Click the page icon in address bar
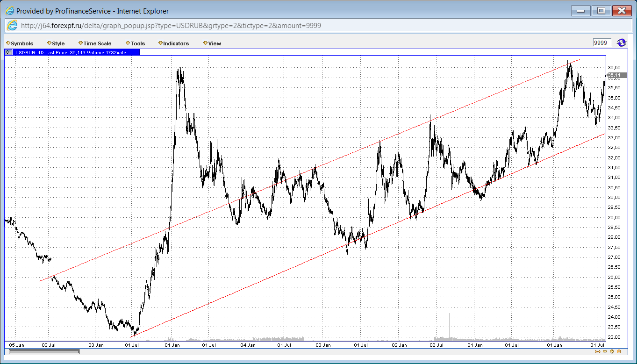 (12, 25)
